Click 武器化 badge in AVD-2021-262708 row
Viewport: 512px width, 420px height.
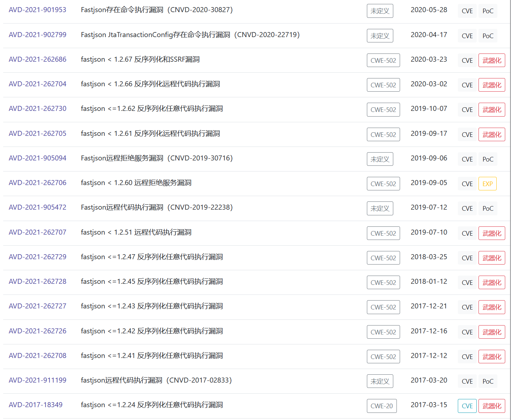tap(492, 357)
